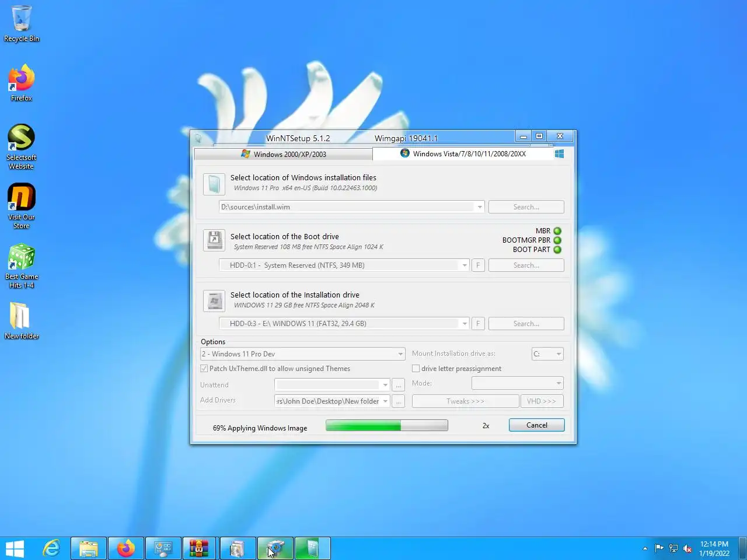Expand the HDD-0:3 WINDOWS 11 installation drive dropdown
Viewport: 747px width, 560px height.
(x=465, y=324)
